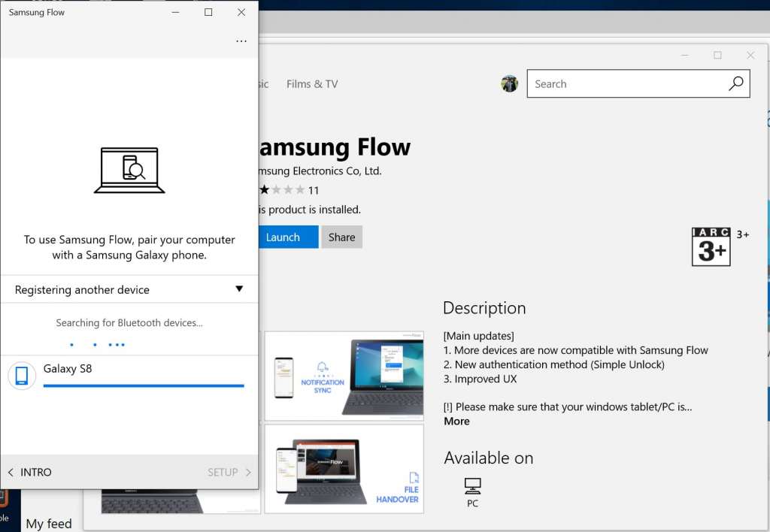Expand description with the More link
The image size is (770, 532).
tap(456, 421)
